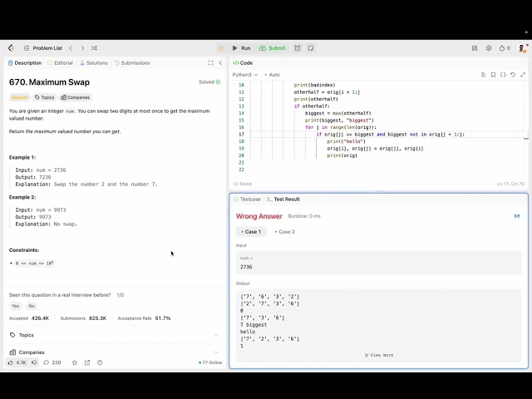The image size is (532, 399).
Task: Submit the solution
Action: coord(273,48)
